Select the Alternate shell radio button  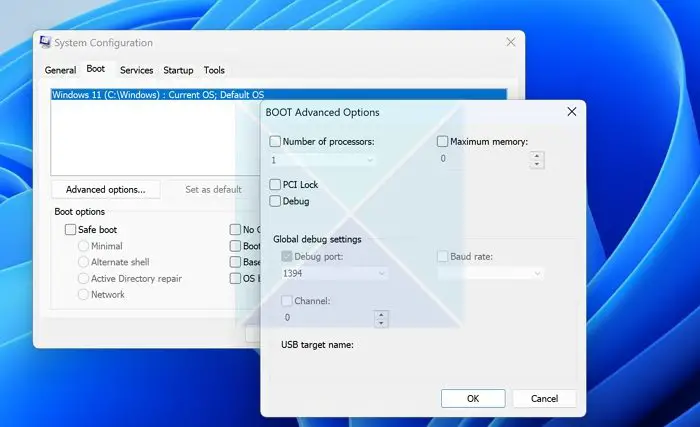click(x=83, y=262)
